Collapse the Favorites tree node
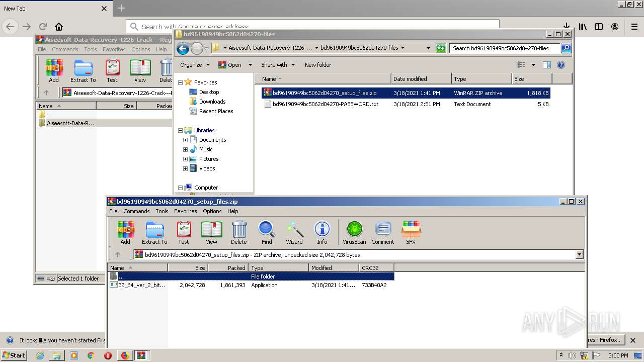The image size is (644, 362). click(180, 82)
